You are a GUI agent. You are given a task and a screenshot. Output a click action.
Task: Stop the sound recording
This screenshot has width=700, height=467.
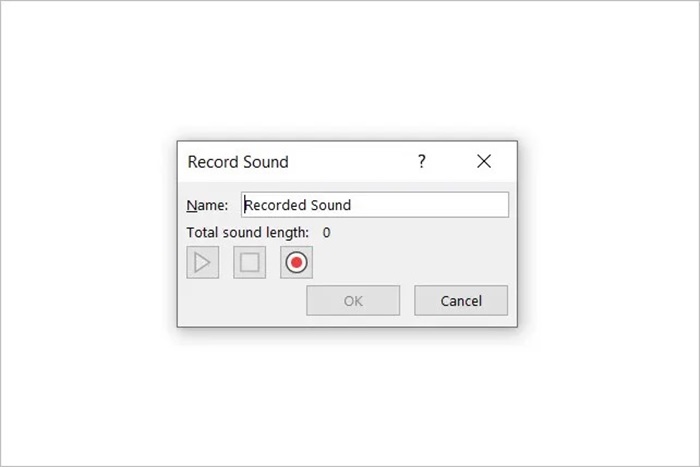click(250, 263)
